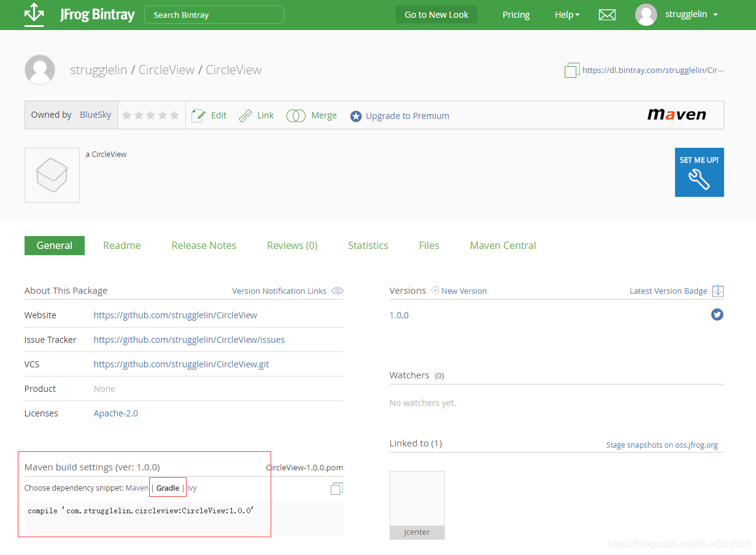
Task: Open the Maven Central tab
Action: tap(503, 245)
